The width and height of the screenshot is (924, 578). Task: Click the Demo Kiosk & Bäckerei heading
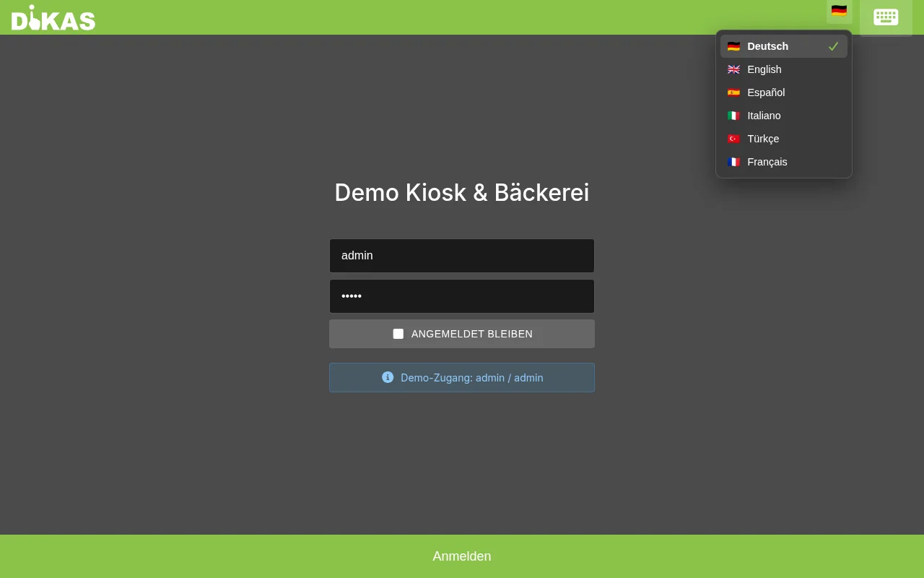(x=462, y=193)
